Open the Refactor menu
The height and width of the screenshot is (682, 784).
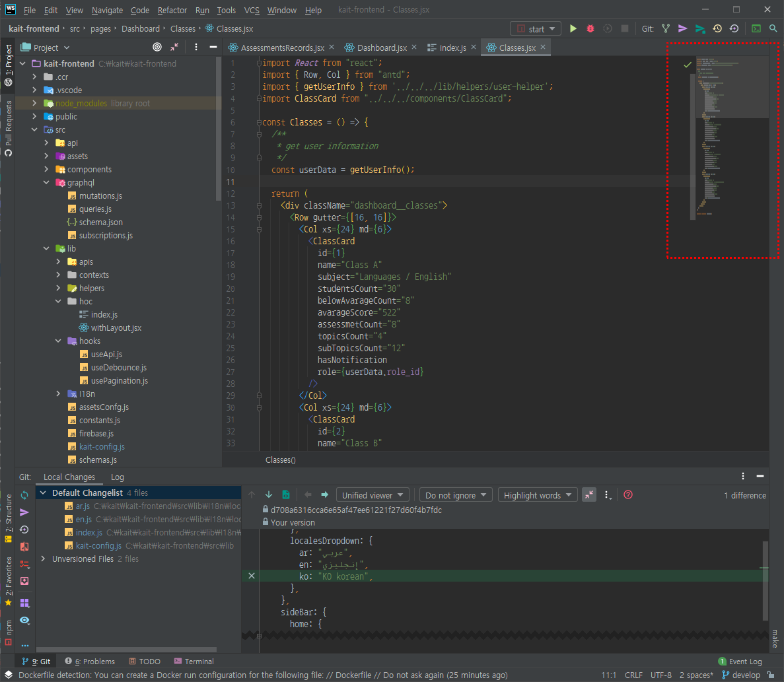coord(172,11)
